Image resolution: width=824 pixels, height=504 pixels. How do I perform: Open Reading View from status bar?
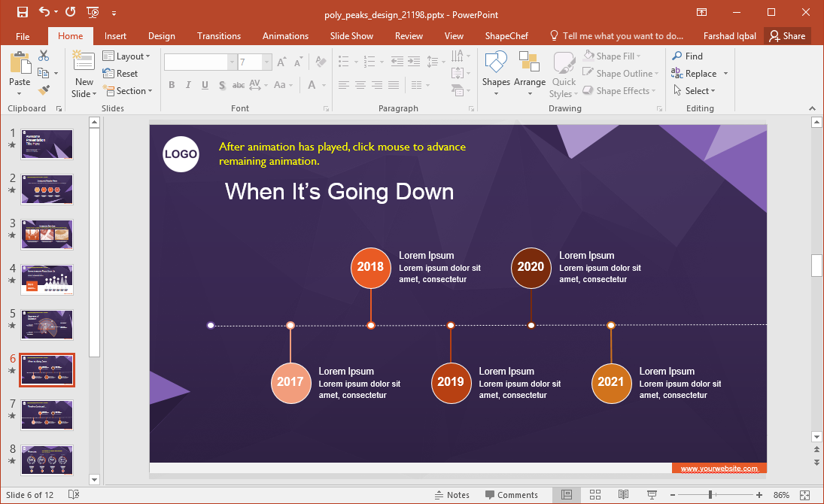coord(623,495)
